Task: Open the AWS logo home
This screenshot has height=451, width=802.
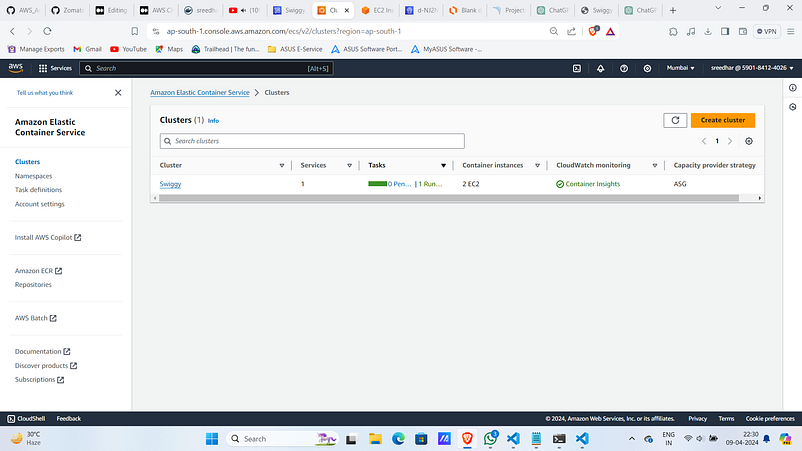Action: (x=16, y=68)
